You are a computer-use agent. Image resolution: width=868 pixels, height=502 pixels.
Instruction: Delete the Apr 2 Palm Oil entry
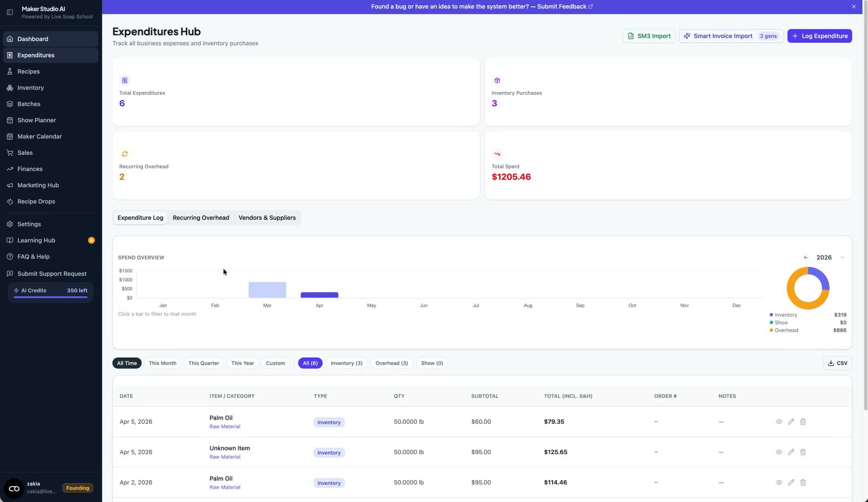click(x=803, y=482)
